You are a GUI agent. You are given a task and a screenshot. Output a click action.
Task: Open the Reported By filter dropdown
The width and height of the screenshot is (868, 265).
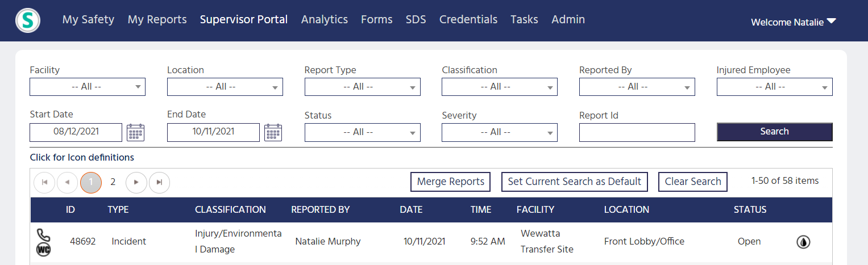point(637,87)
